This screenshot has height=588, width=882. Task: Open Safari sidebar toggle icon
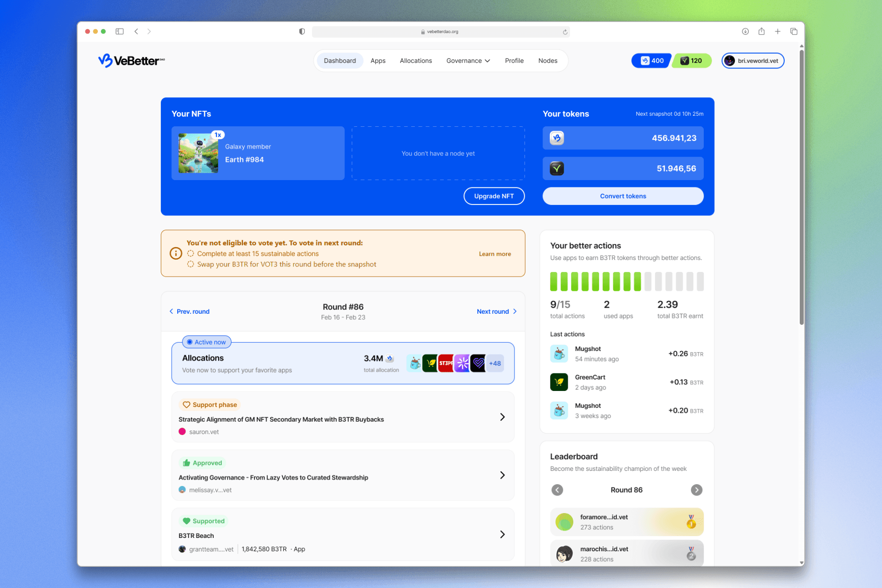tap(119, 31)
